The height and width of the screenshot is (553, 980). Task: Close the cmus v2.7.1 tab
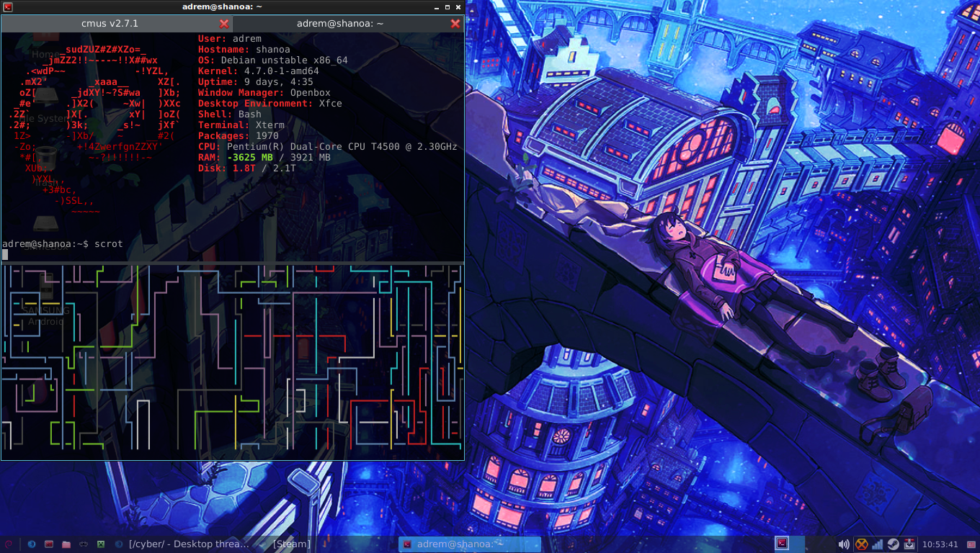(224, 24)
